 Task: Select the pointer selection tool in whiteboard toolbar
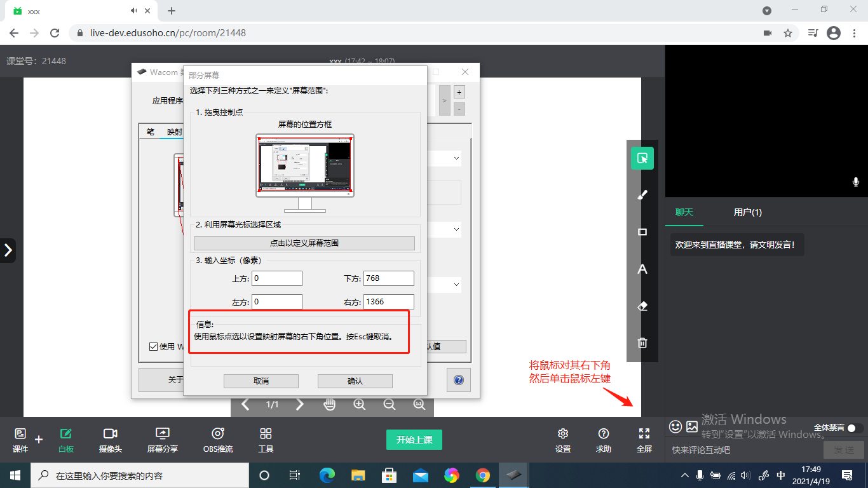[x=642, y=158]
